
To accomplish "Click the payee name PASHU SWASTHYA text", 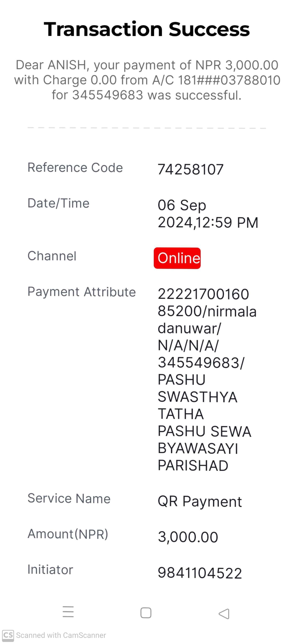I will (197, 388).
